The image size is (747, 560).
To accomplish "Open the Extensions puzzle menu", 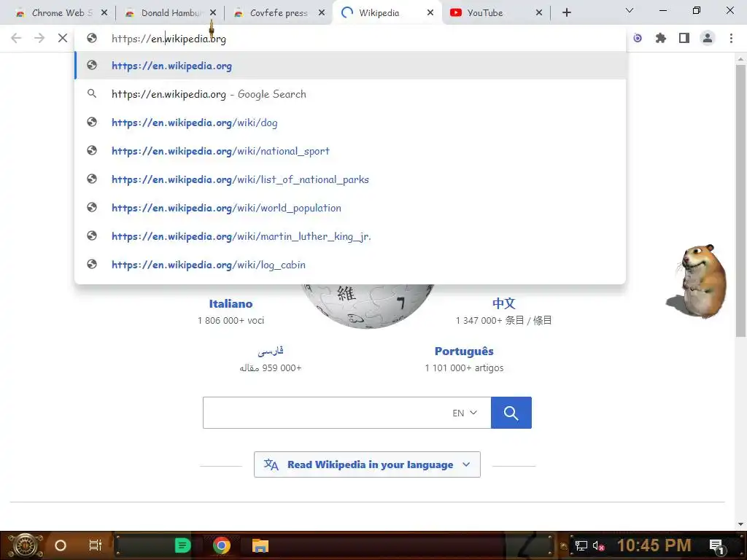I will coord(661,38).
